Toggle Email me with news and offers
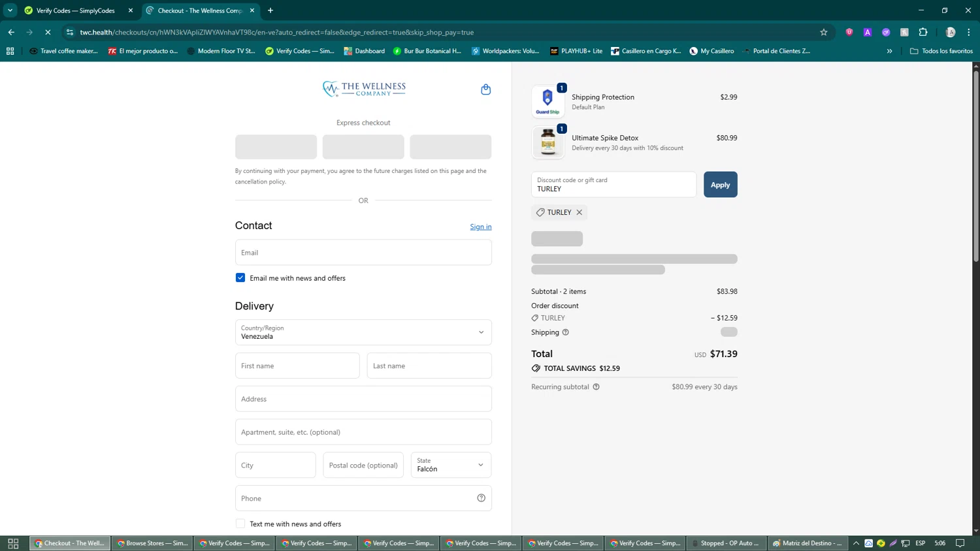The height and width of the screenshot is (551, 980). pos(240,277)
